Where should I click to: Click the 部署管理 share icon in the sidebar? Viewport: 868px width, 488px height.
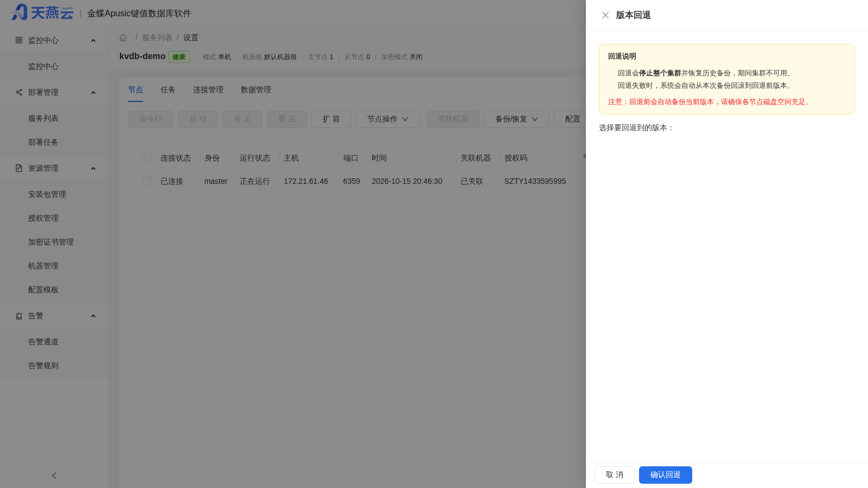click(19, 92)
